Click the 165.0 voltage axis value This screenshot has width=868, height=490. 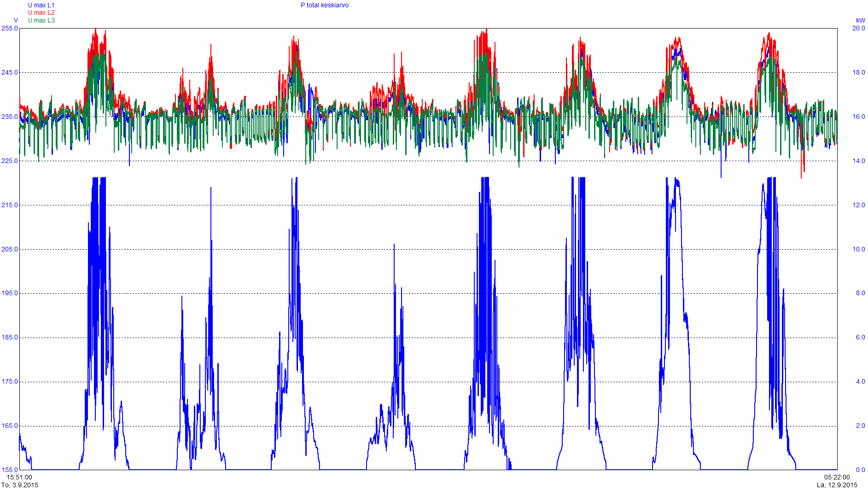click(10, 426)
